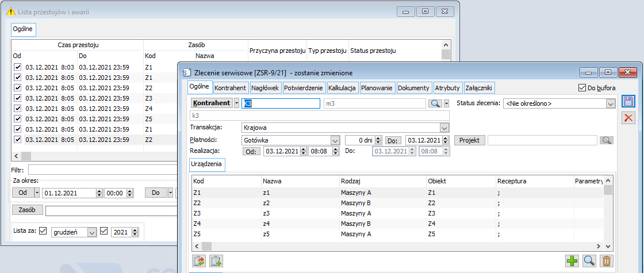Expand the arrow next to the Kontrahent button
Image resolution: width=644 pixels, height=273 pixels.
(x=236, y=103)
